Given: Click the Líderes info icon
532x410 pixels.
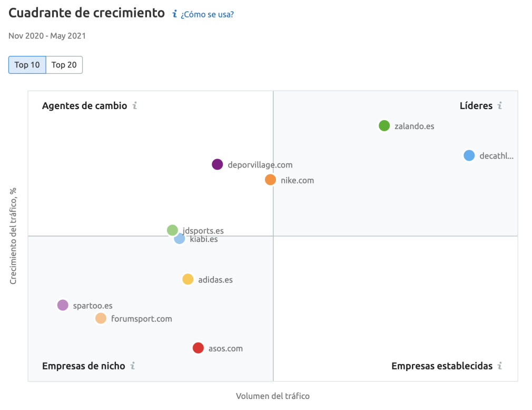Looking at the screenshot, I should (500, 106).
